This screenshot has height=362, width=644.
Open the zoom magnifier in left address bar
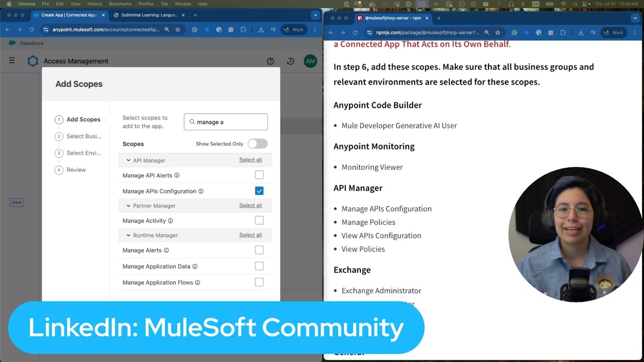167,30
